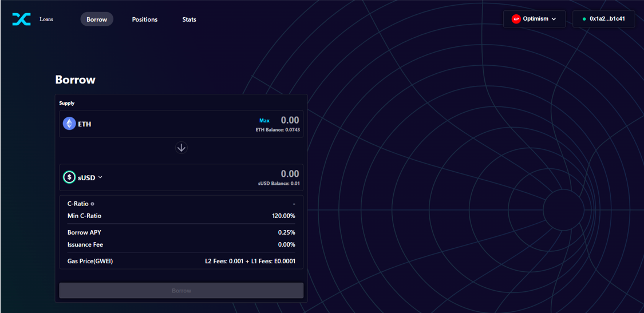Open the Stats tab
The width and height of the screenshot is (644, 313).
click(x=189, y=19)
